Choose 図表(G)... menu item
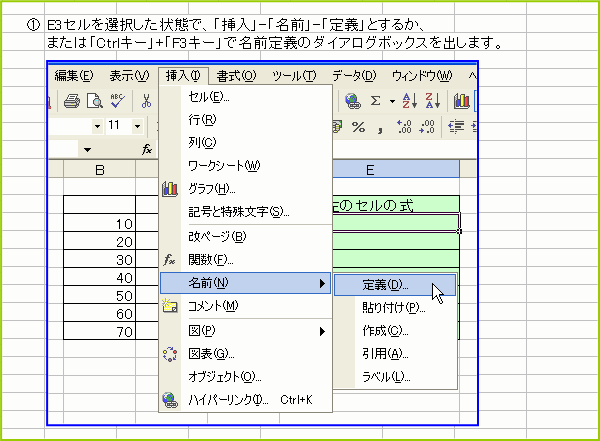This screenshot has width=600, height=441. point(245,354)
